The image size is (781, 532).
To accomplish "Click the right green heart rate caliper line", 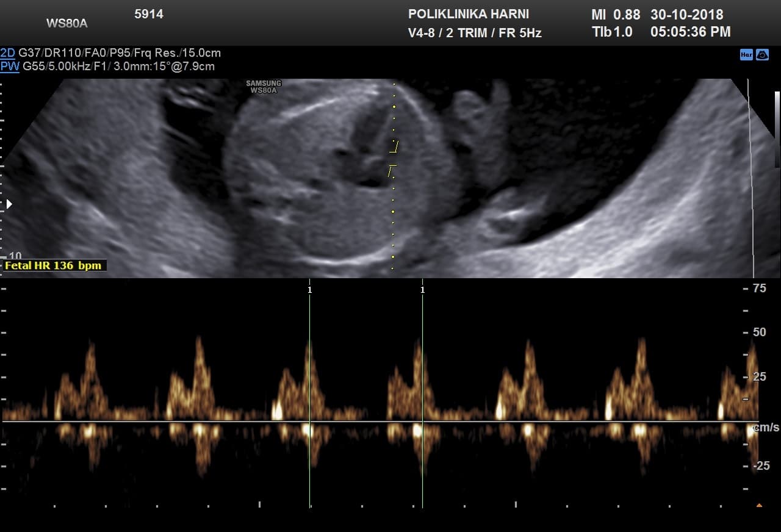I will pyautogui.click(x=422, y=397).
